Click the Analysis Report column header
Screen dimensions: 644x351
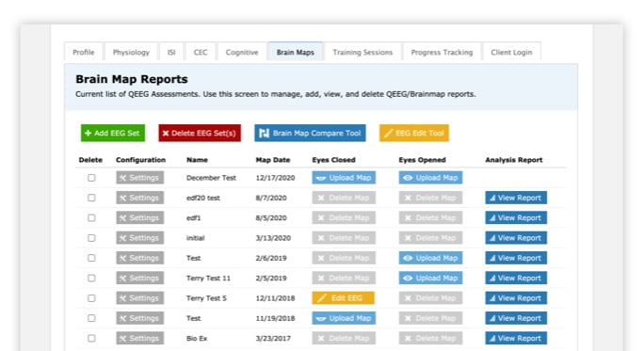click(x=514, y=160)
